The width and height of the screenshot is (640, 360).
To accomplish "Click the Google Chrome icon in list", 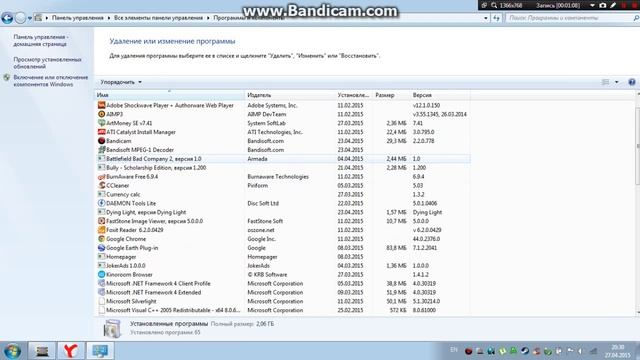I will (102, 239).
